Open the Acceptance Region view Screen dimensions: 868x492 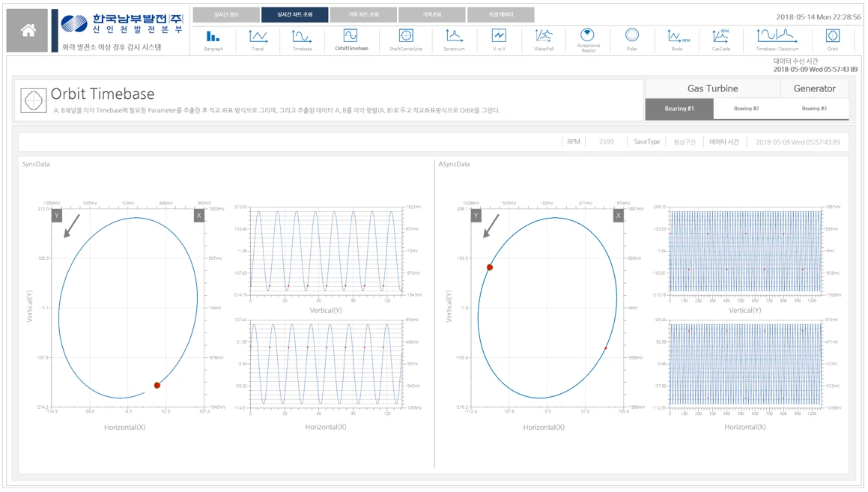(x=588, y=40)
